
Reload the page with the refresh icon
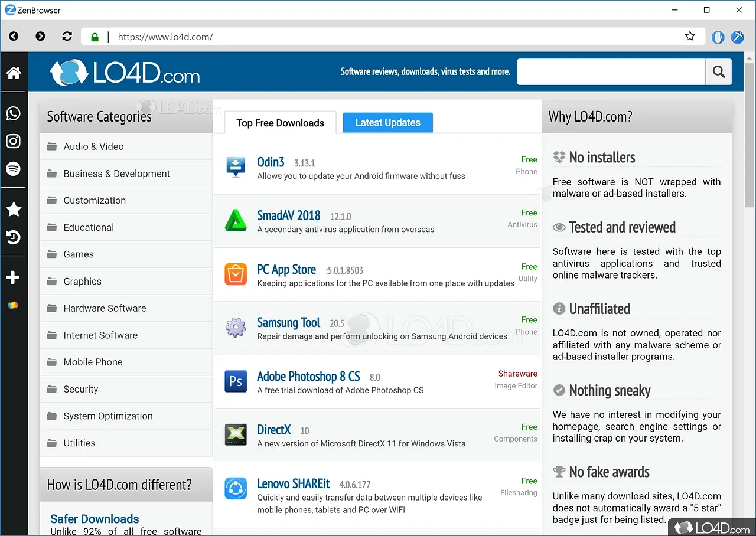tap(67, 36)
